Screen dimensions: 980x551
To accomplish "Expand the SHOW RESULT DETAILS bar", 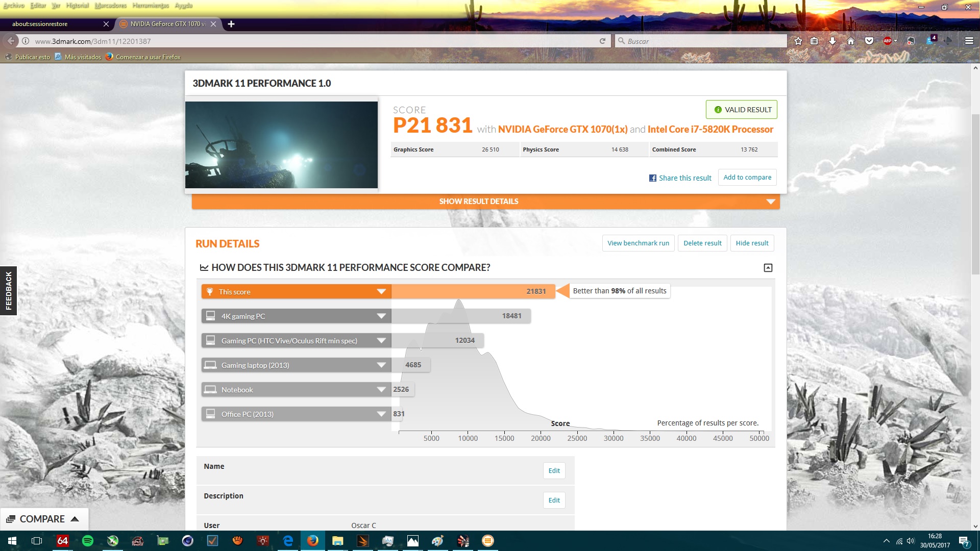I will [x=485, y=202].
